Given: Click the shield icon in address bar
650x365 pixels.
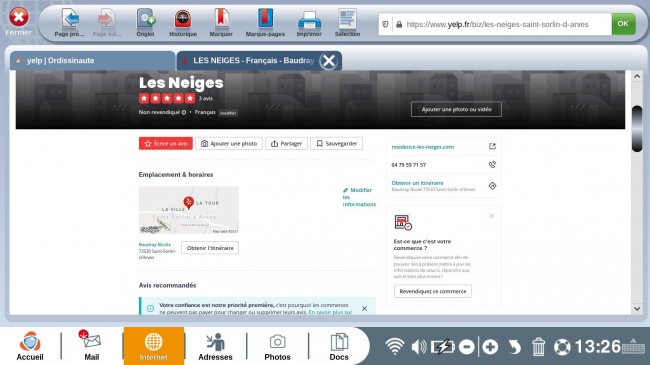Looking at the screenshot, I should [x=386, y=24].
